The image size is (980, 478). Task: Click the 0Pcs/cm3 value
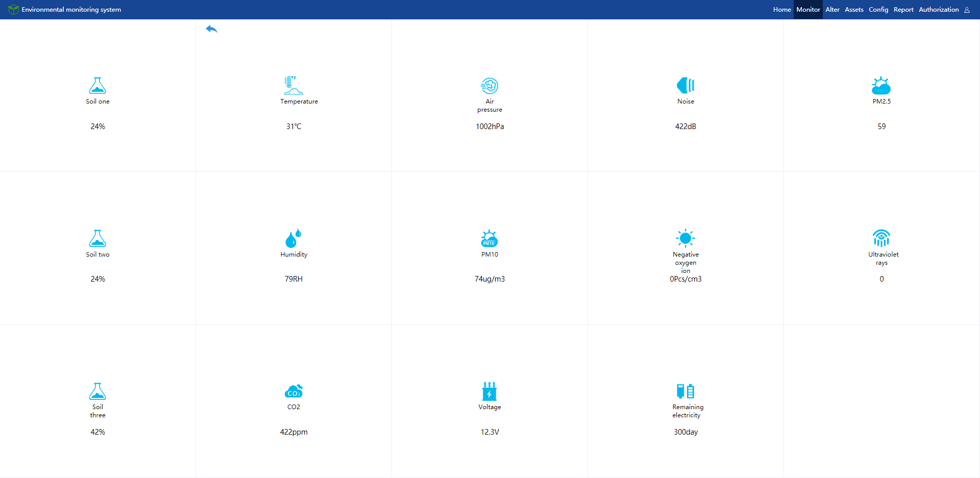pyautogui.click(x=685, y=279)
